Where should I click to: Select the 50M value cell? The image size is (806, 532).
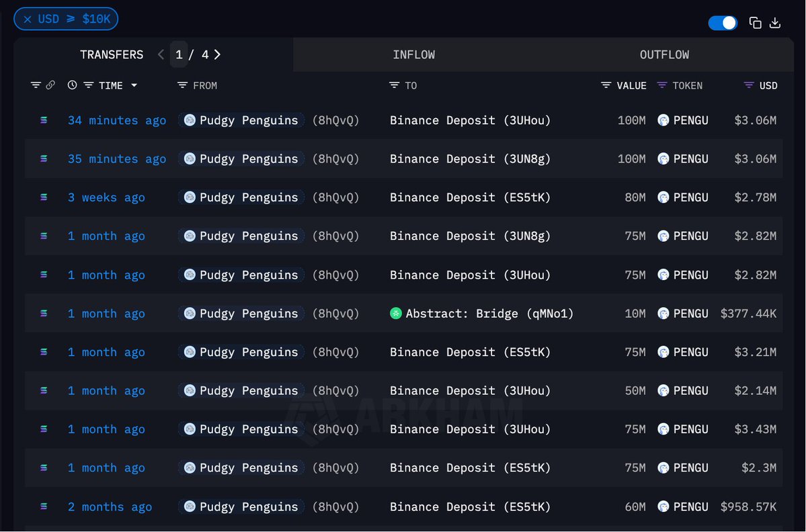pos(635,390)
